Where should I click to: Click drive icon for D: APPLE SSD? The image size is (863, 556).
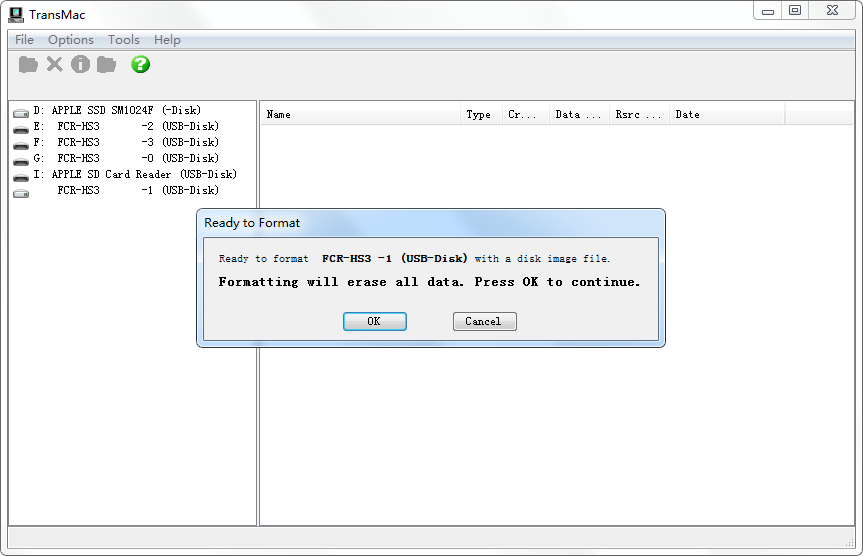[21, 113]
